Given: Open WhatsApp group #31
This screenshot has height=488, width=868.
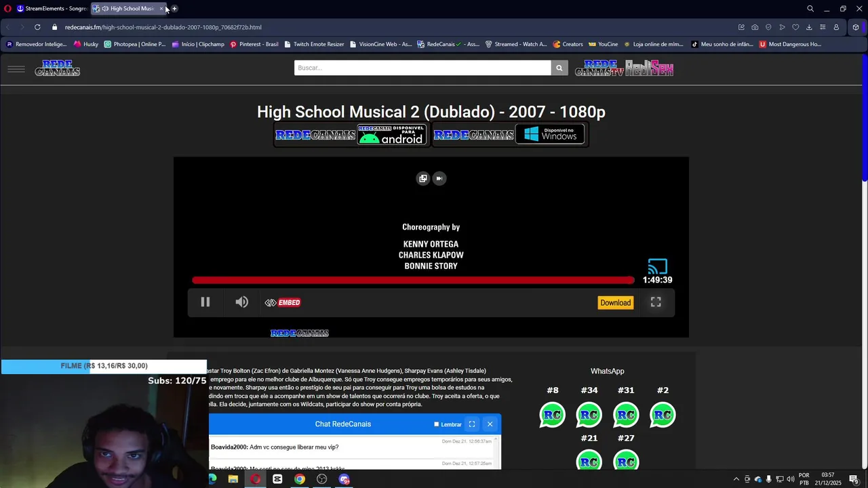Looking at the screenshot, I should coord(626,414).
